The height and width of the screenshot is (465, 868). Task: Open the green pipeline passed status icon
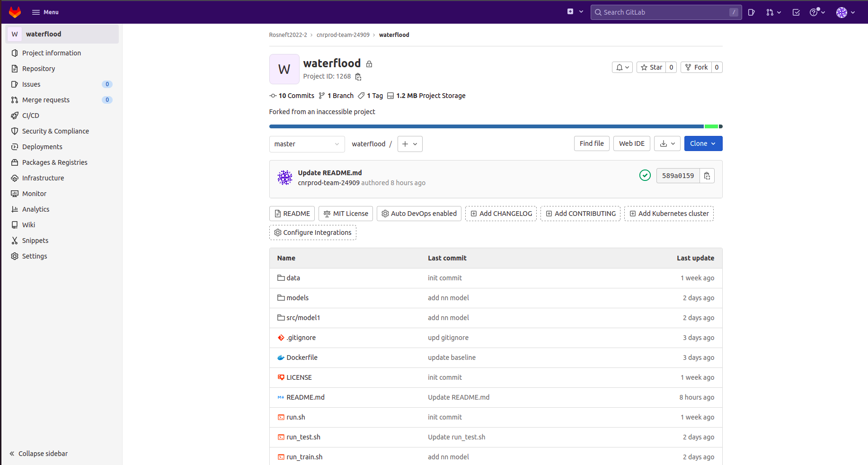(x=645, y=176)
